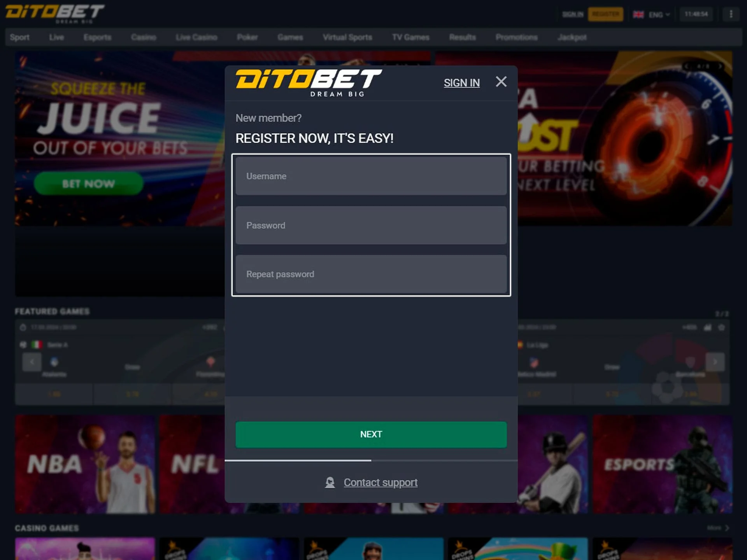The height and width of the screenshot is (560, 747).
Task: Click the SIGN IN link
Action: coord(462,82)
